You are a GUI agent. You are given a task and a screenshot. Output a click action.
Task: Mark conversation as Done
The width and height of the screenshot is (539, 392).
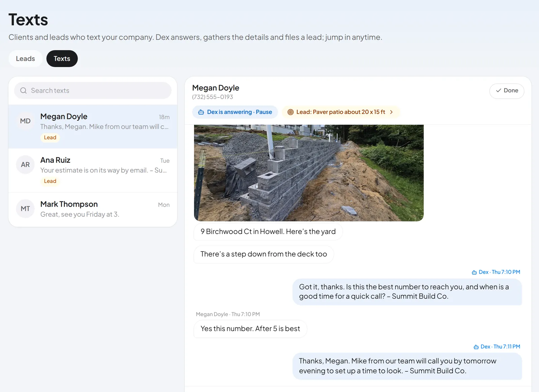(507, 91)
